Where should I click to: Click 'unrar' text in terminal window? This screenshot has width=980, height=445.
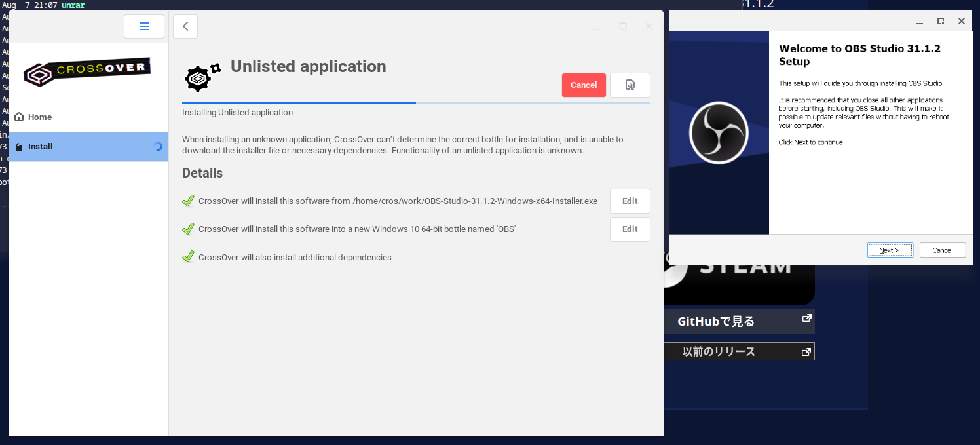(73, 5)
